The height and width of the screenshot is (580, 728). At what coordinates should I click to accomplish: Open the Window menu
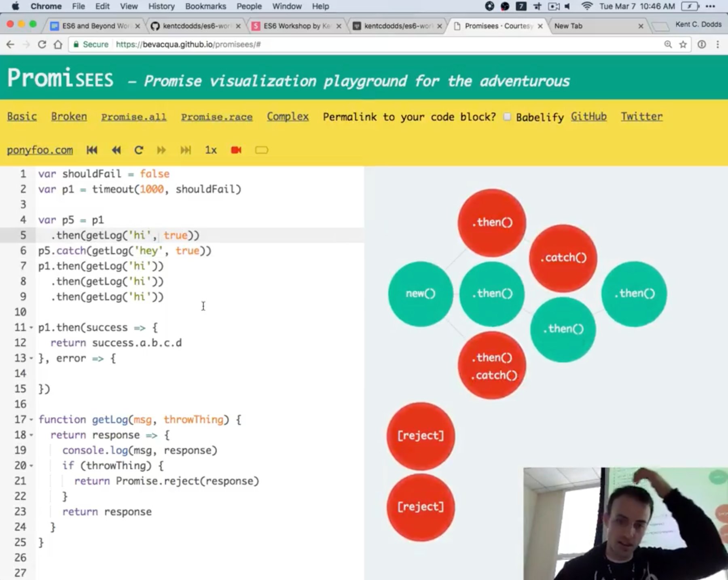[287, 6]
